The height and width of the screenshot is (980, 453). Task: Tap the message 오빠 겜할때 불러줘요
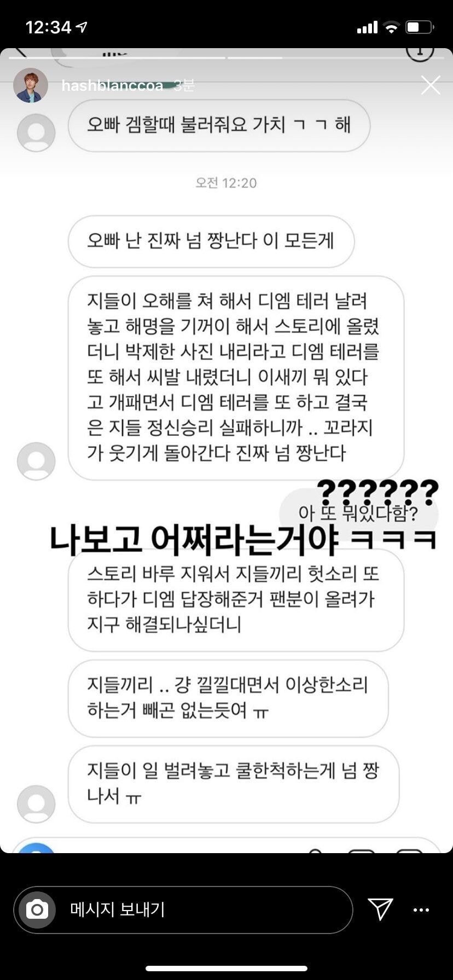[219, 125]
